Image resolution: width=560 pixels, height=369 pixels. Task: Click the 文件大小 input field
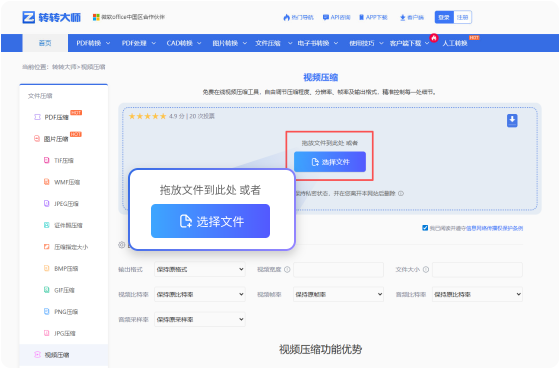point(477,270)
